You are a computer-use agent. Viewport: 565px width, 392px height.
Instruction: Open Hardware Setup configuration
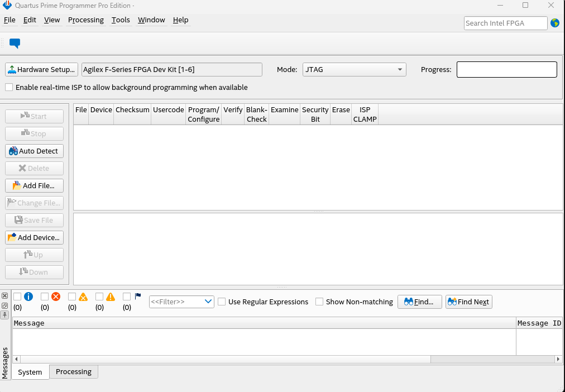tap(41, 69)
